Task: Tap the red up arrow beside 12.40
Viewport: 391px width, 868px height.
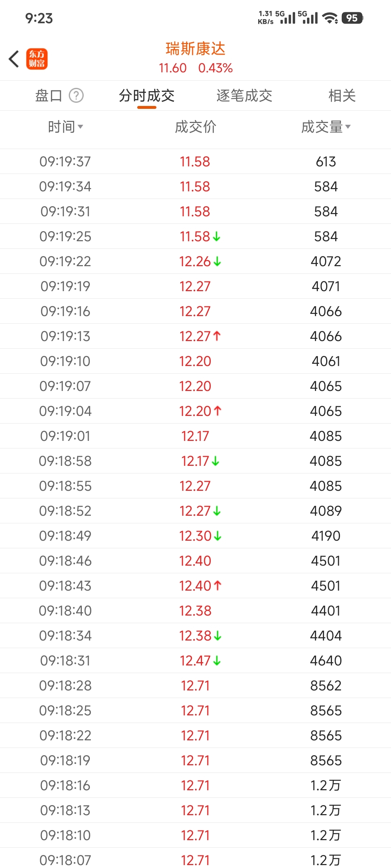Action: click(x=218, y=586)
